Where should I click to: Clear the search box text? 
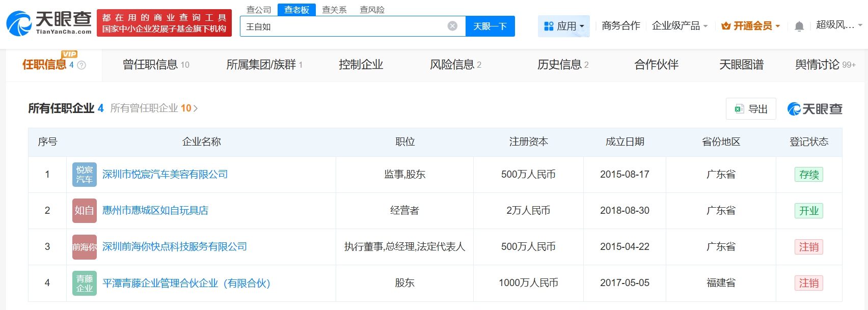pos(452,26)
